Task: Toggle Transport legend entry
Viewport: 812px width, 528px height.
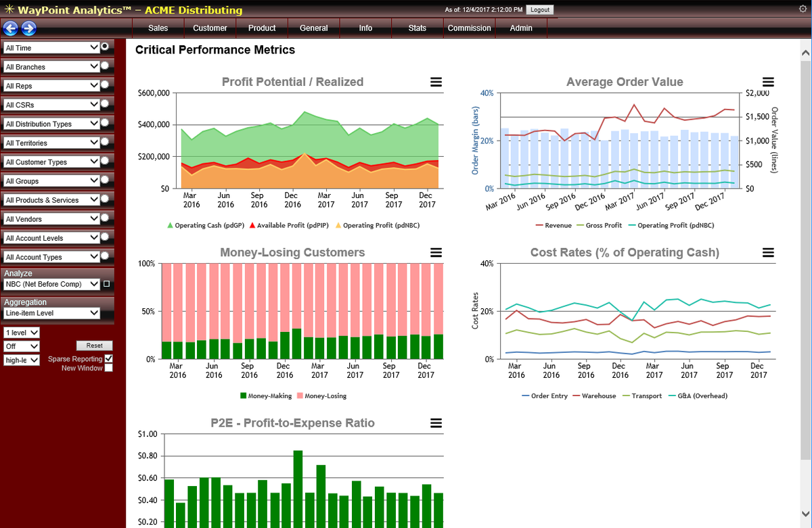Action: 642,395
